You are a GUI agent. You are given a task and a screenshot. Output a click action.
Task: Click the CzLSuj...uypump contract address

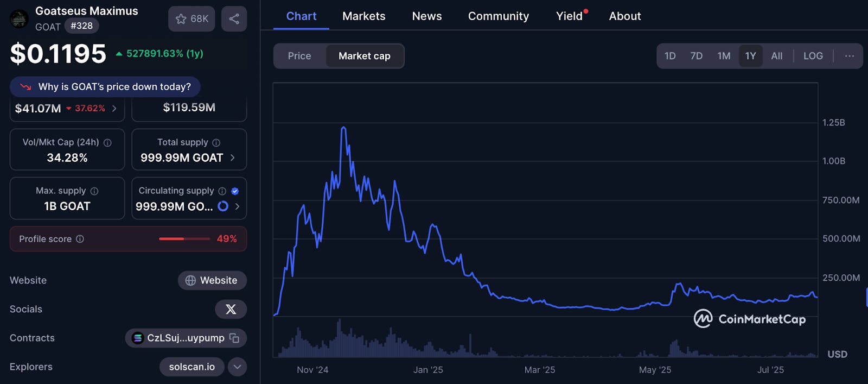click(x=186, y=338)
